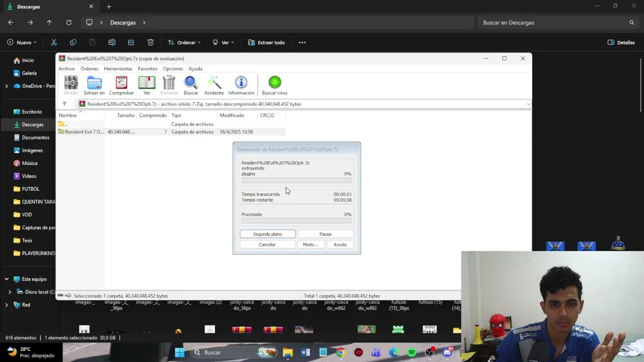Show archive Información icon in WinRAR
Screen dimensions: 644x362
point(241,85)
